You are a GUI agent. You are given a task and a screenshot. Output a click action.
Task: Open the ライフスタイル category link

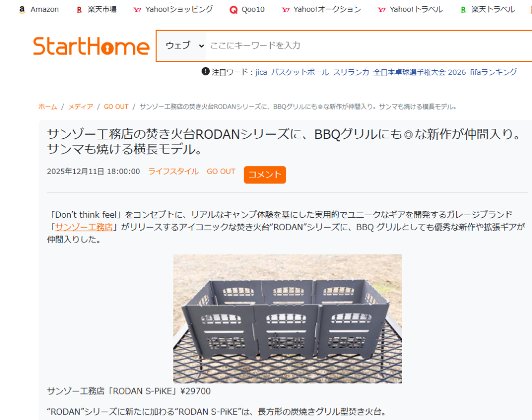[x=174, y=172]
